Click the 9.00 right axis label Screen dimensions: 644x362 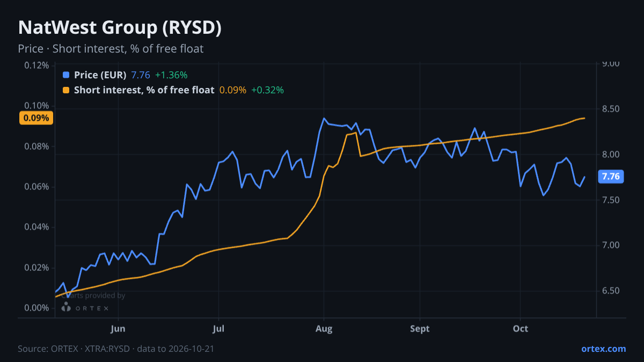[x=611, y=64]
